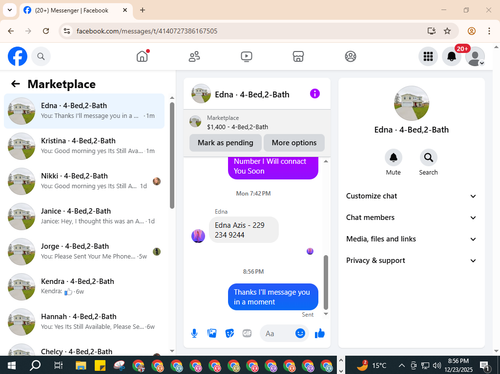The width and height of the screenshot is (500, 374).
Task: Open the emoji picker smiley
Action: click(300, 333)
